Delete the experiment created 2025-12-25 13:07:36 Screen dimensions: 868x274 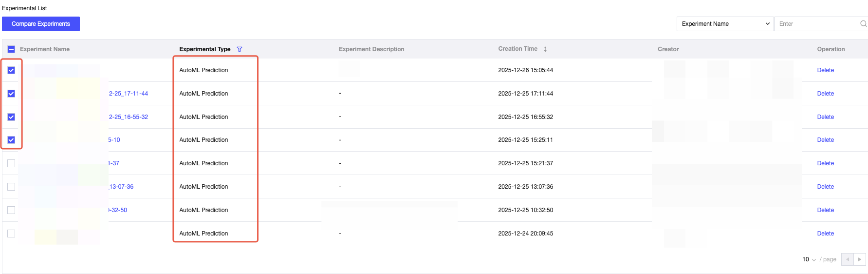[825, 187]
